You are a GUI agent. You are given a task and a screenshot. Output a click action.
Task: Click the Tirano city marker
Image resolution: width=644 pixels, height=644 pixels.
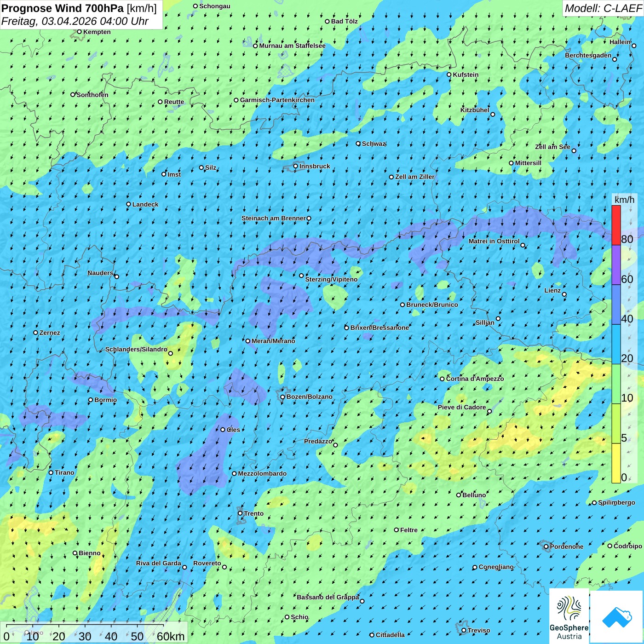(x=51, y=472)
